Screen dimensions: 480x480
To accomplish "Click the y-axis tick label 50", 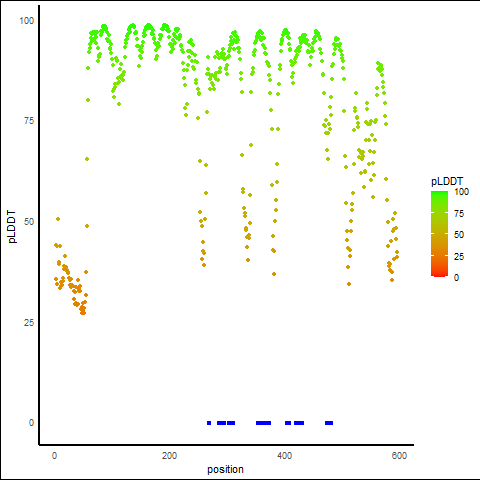I will [x=29, y=222].
